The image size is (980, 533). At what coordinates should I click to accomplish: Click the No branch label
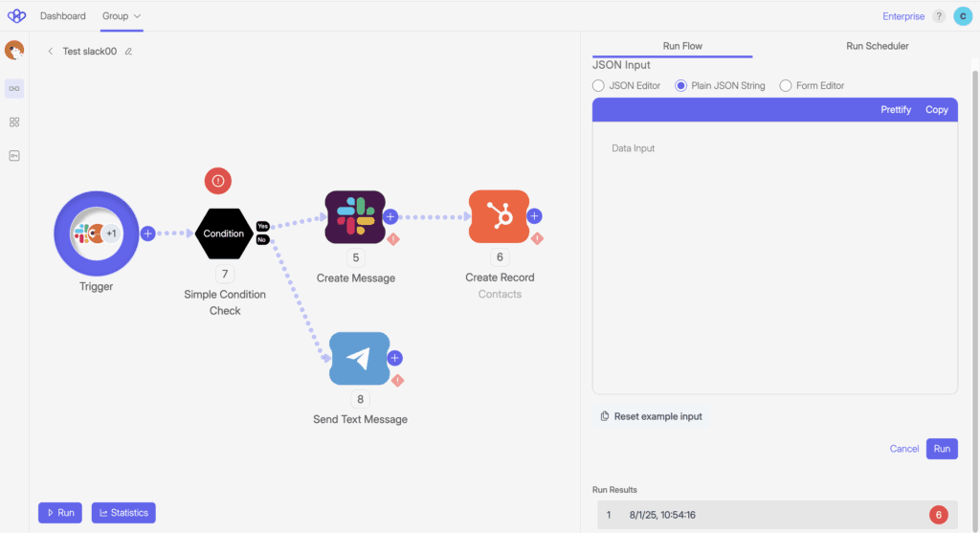click(x=262, y=240)
